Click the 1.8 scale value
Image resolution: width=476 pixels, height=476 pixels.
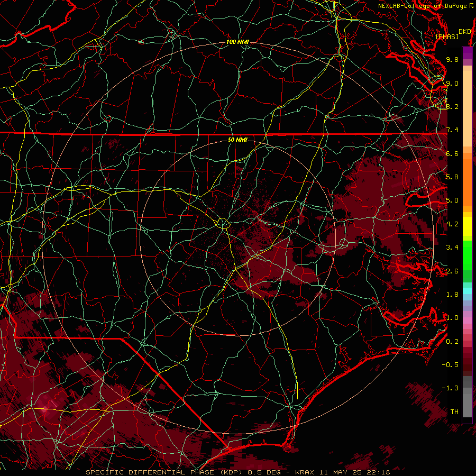point(452,295)
